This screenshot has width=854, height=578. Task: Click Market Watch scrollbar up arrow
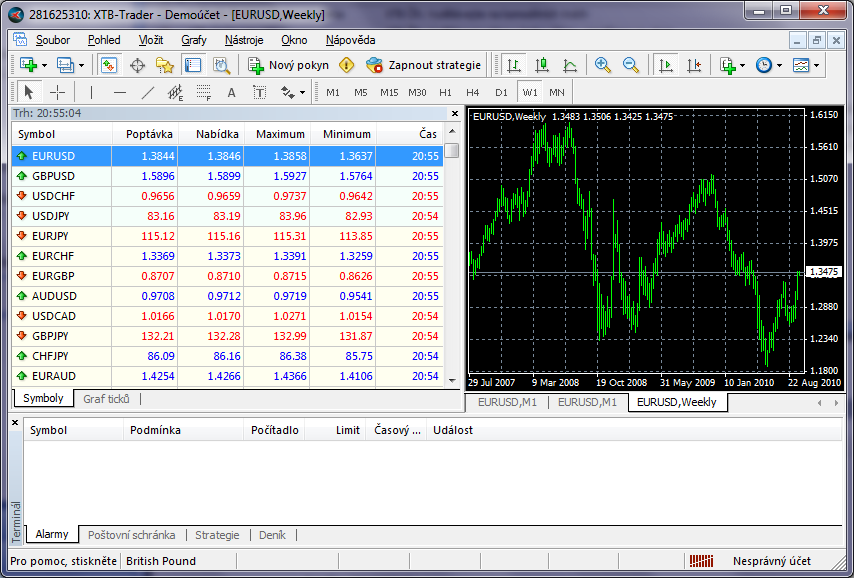[452, 132]
